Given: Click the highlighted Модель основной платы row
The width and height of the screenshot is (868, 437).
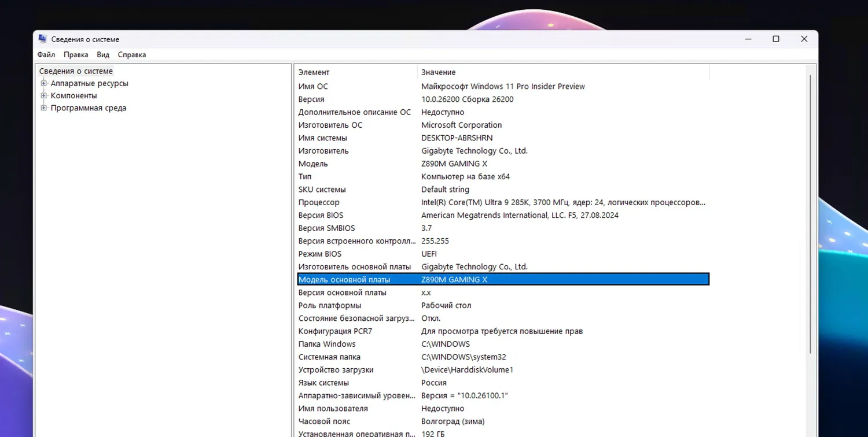Looking at the screenshot, I should [x=503, y=280].
